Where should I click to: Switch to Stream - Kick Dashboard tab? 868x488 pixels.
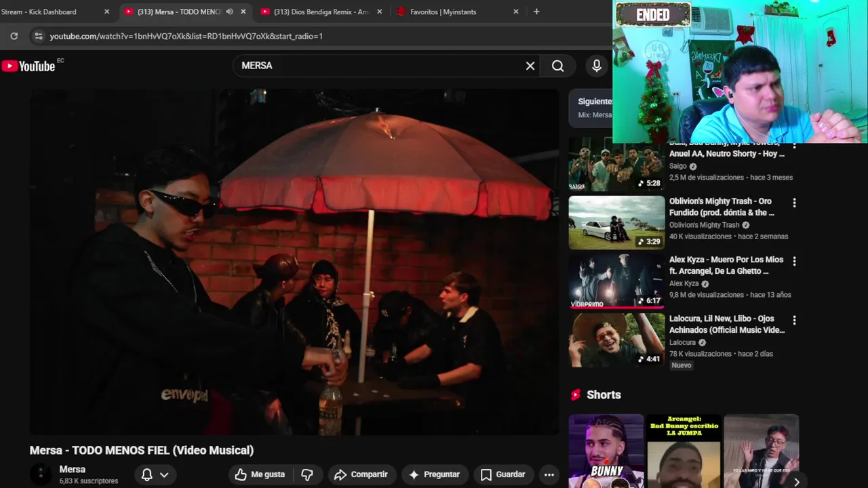57,12
